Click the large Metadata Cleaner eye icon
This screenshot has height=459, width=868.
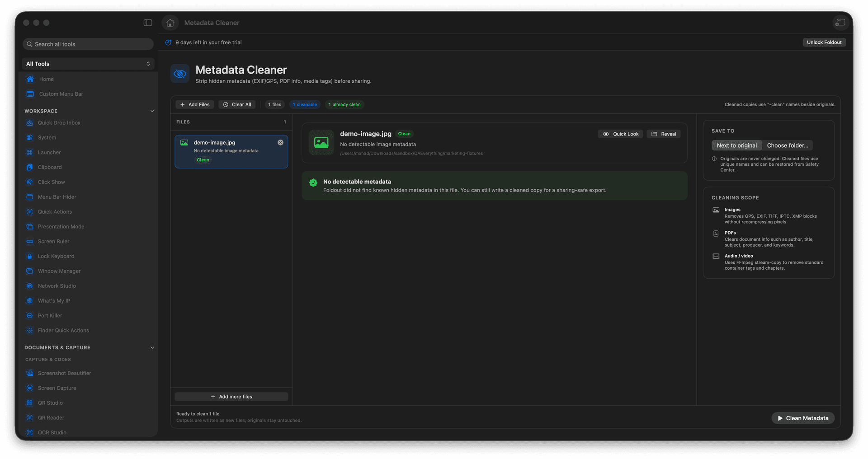pyautogui.click(x=180, y=74)
